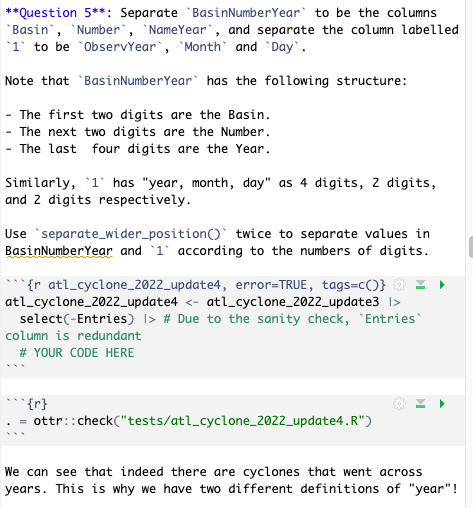Click `Month` inline code in question text

point(203,47)
